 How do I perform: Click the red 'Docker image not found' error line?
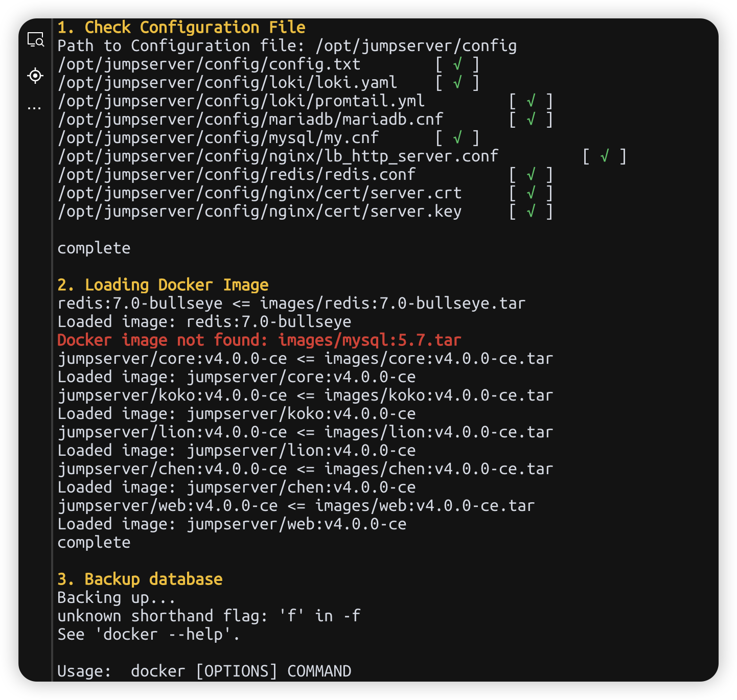coord(259,340)
